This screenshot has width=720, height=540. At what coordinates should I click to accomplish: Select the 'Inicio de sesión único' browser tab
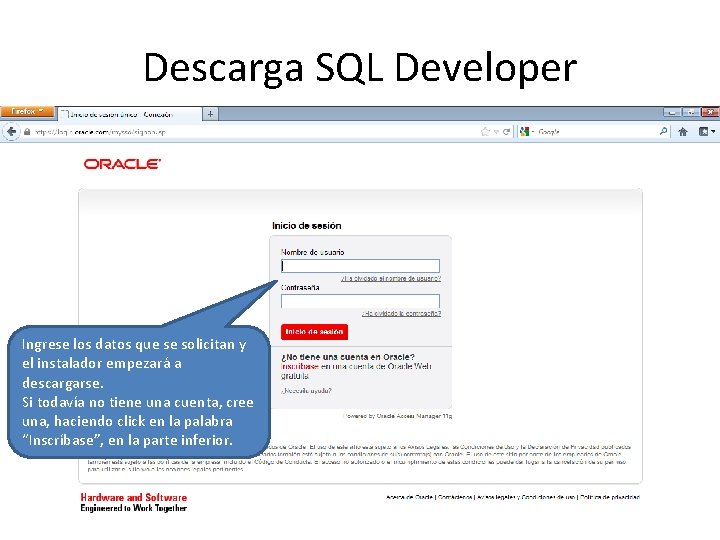pos(129,114)
